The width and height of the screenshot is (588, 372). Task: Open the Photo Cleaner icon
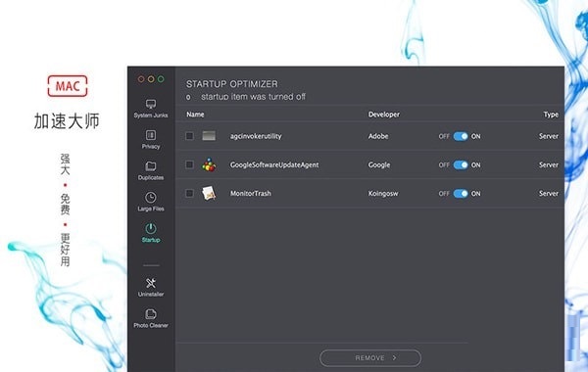tap(151, 314)
